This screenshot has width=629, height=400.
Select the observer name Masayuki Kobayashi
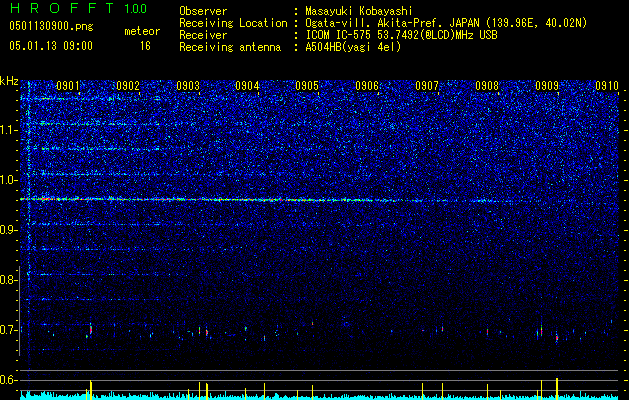pyautogui.click(x=359, y=11)
